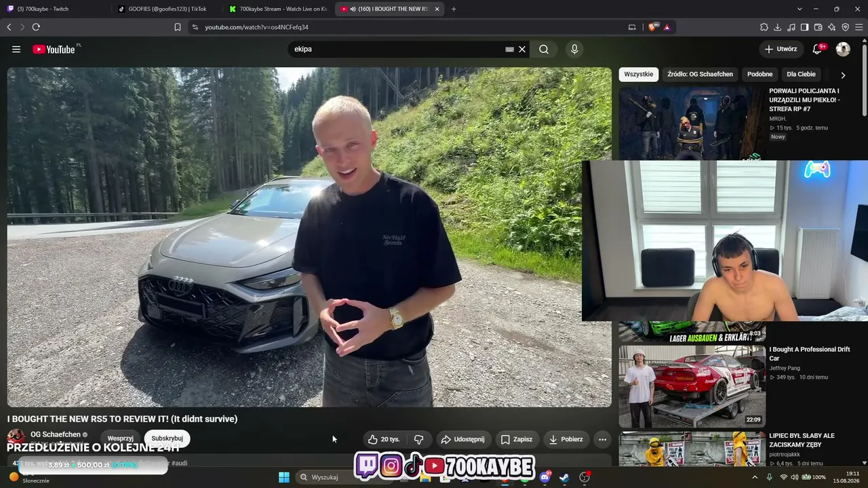Click the Subskrybuj button
The image size is (868, 488).
167,439
